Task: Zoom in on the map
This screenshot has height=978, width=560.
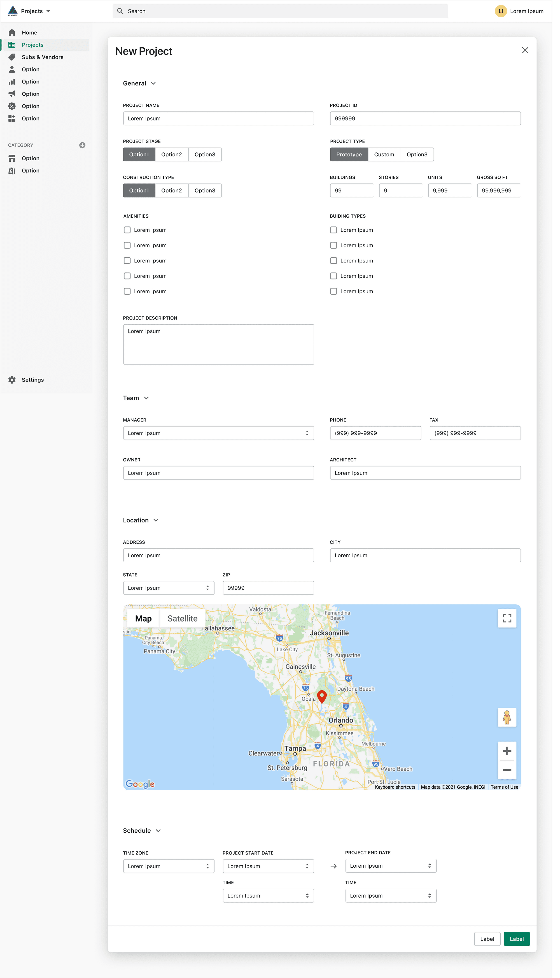Action: point(507,751)
